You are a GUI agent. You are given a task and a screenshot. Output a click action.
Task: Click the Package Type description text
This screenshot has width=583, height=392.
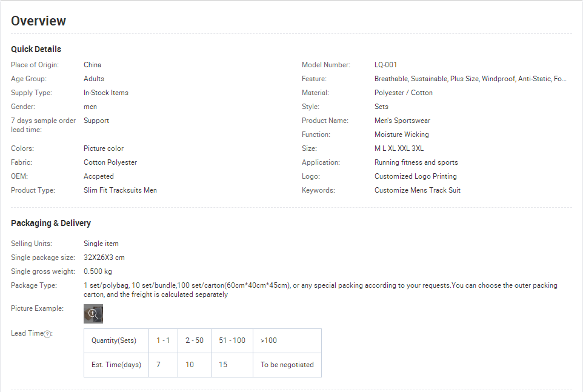(321, 290)
